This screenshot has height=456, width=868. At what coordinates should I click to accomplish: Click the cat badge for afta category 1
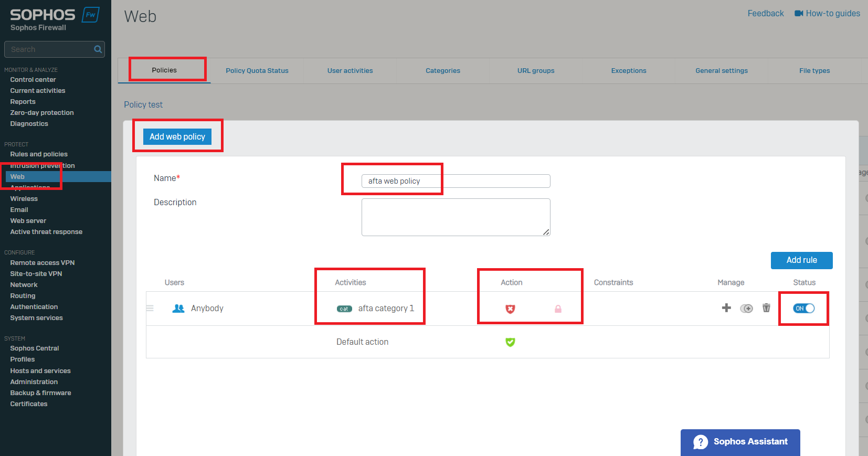click(x=344, y=309)
